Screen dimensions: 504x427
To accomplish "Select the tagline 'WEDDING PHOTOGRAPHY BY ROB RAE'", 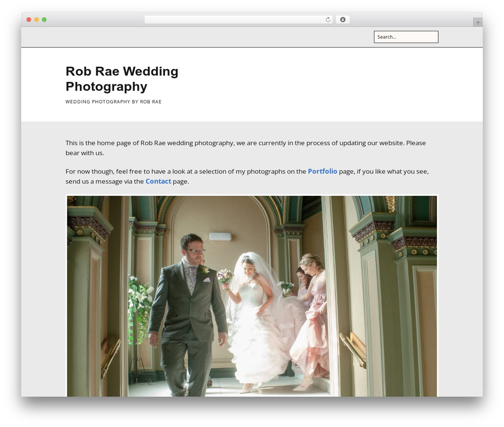I will [x=113, y=102].
